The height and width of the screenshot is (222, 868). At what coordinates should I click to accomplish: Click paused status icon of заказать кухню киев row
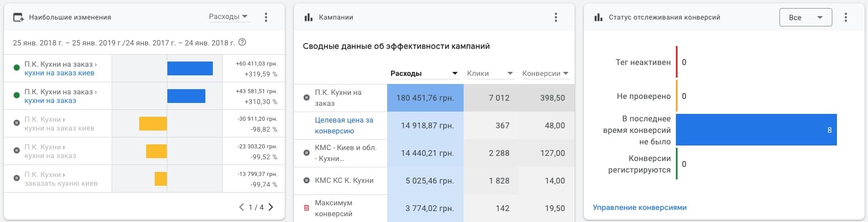(x=17, y=179)
